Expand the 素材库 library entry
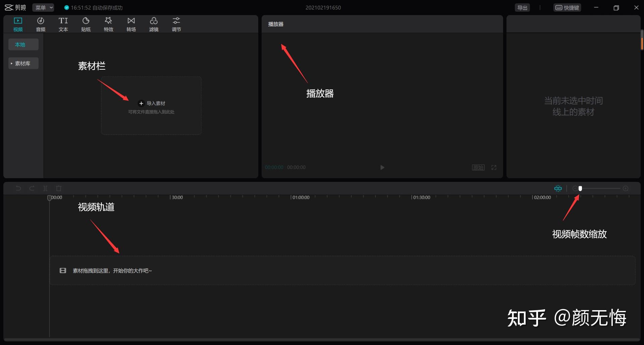The height and width of the screenshot is (345, 644). pyautogui.click(x=23, y=63)
